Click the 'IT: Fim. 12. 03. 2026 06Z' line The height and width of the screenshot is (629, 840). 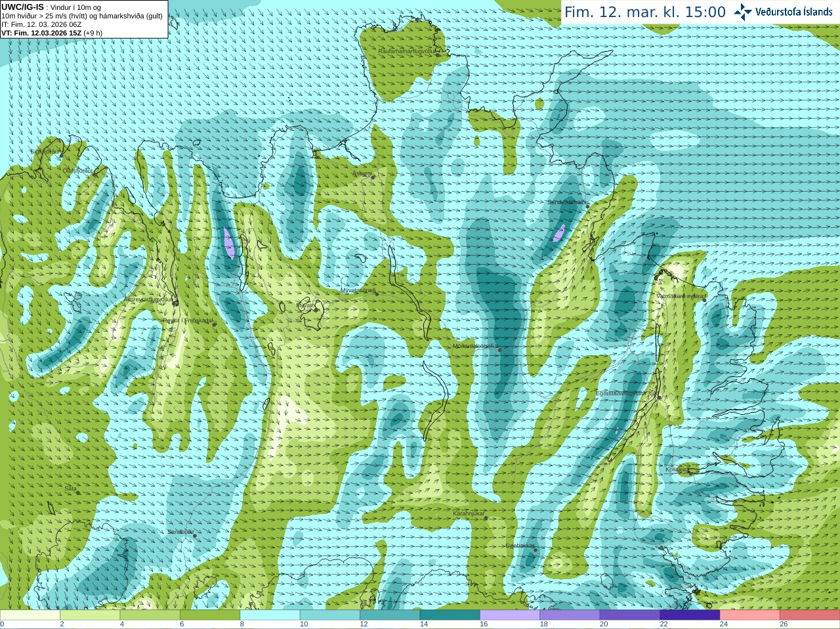point(41,24)
